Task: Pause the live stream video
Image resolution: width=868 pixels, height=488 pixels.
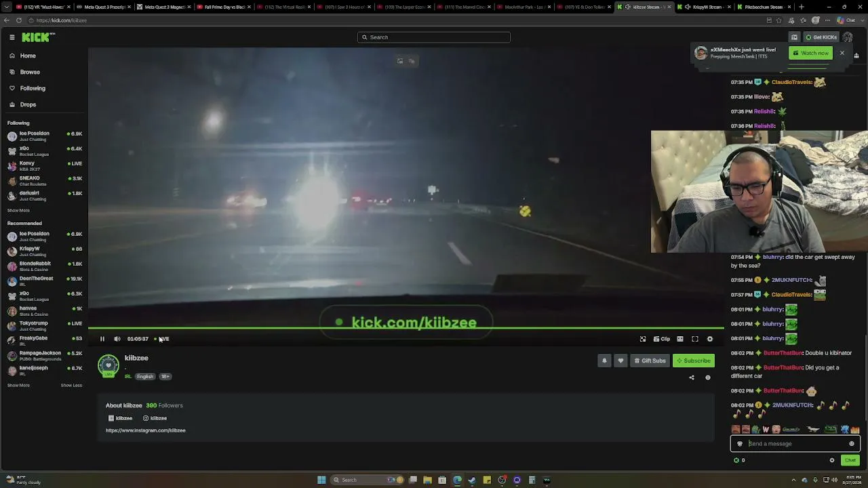Action: coord(102,339)
